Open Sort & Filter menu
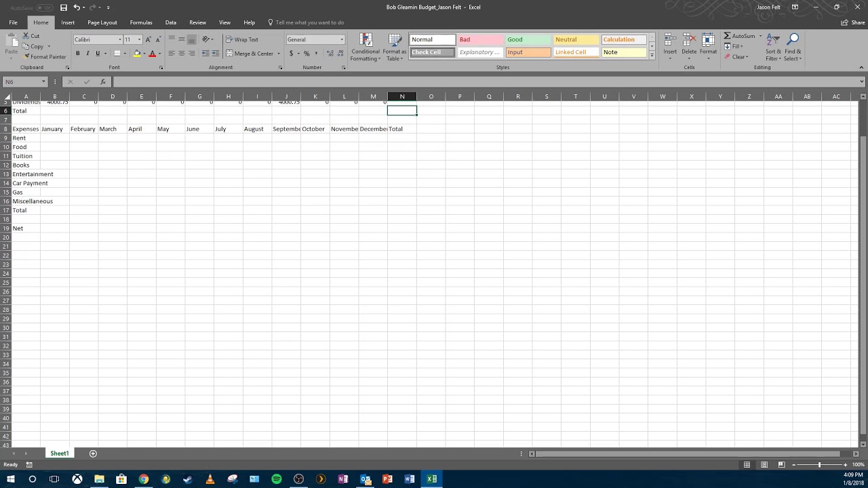 (773, 47)
